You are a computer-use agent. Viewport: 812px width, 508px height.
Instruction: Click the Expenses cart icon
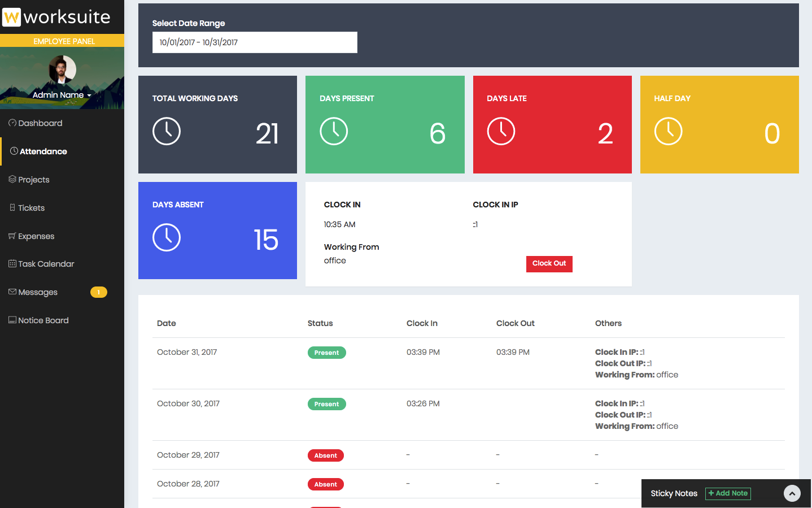tap(12, 236)
